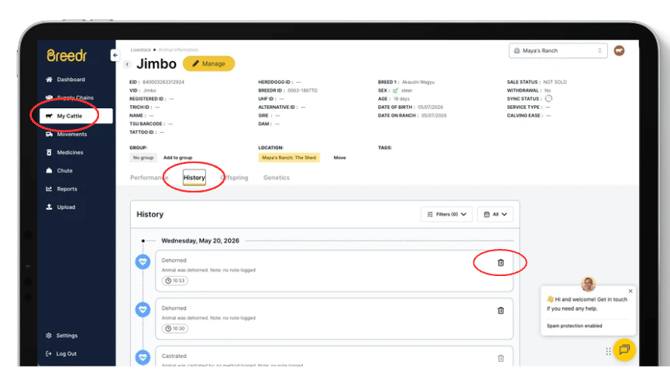Go to Movements section

click(71, 134)
